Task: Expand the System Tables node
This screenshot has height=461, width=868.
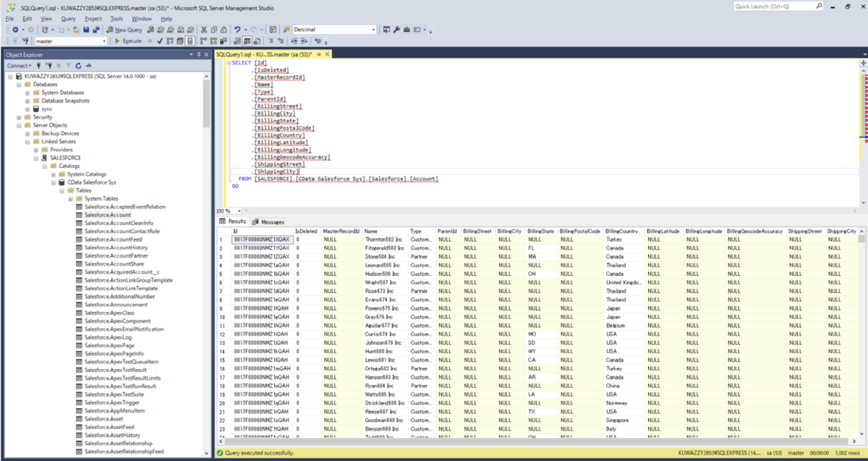Action: (x=71, y=198)
